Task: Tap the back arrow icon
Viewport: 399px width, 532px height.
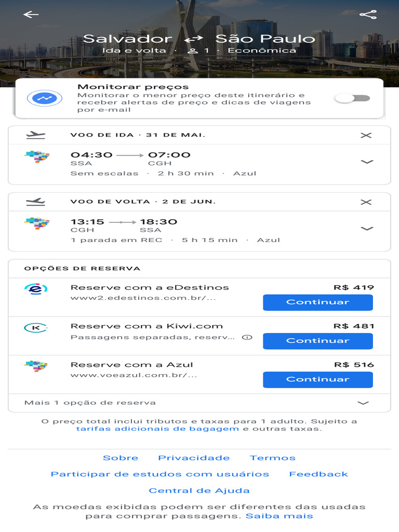Action: click(31, 15)
